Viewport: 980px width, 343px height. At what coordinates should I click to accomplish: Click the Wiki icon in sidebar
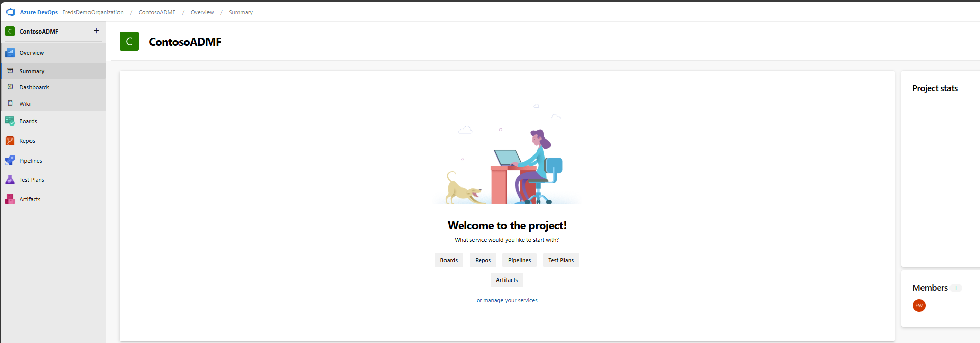[10, 103]
